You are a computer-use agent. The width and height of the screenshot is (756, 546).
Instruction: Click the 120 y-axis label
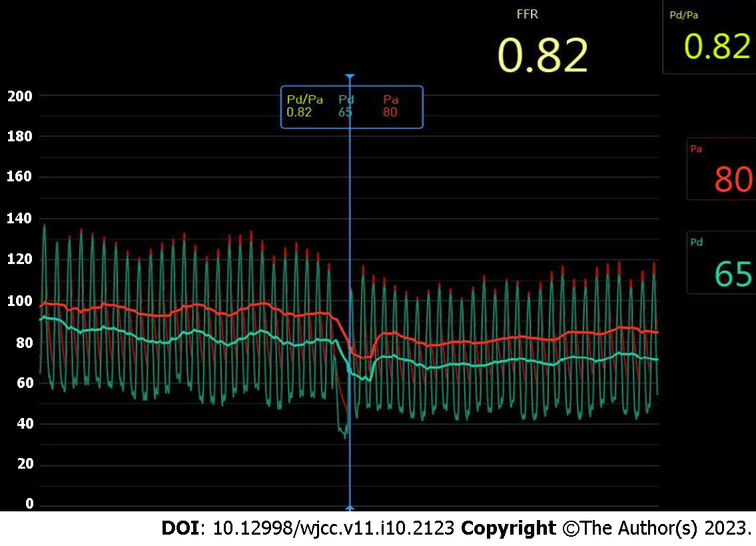[20, 259]
